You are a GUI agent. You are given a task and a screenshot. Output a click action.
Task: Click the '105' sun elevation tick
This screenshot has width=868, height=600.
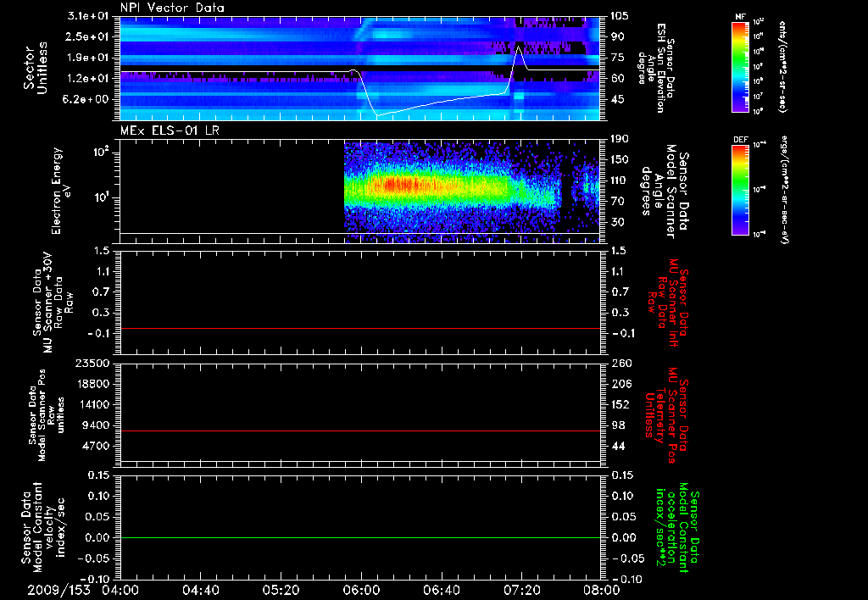[620, 16]
